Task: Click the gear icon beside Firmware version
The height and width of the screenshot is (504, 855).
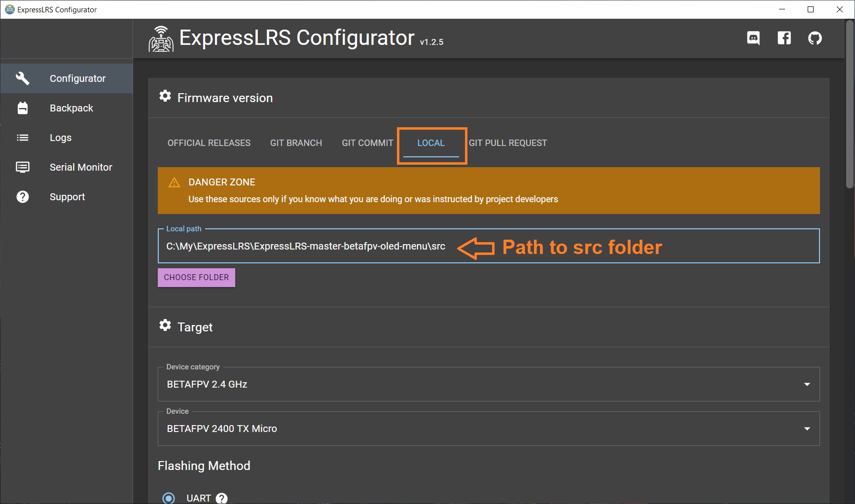Action: click(165, 96)
